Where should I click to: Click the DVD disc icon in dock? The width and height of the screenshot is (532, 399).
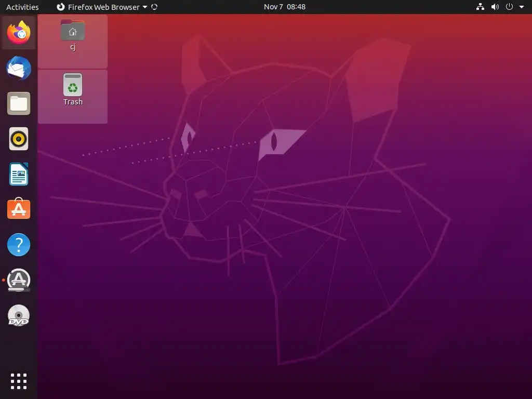tap(19, 315)
